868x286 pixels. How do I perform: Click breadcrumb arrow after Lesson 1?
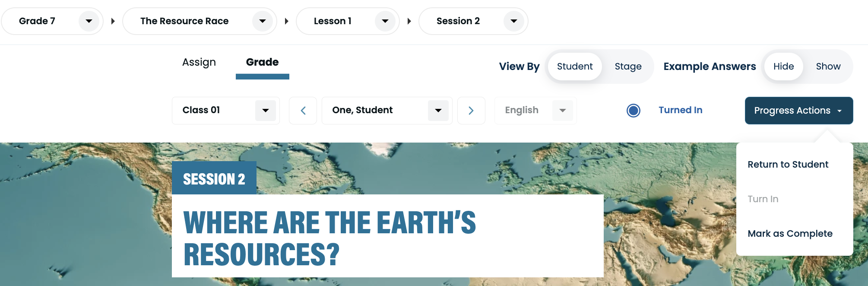pos(409,21)
